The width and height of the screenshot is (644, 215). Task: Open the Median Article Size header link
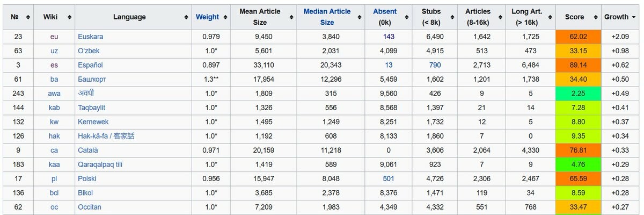coord(327,17)
